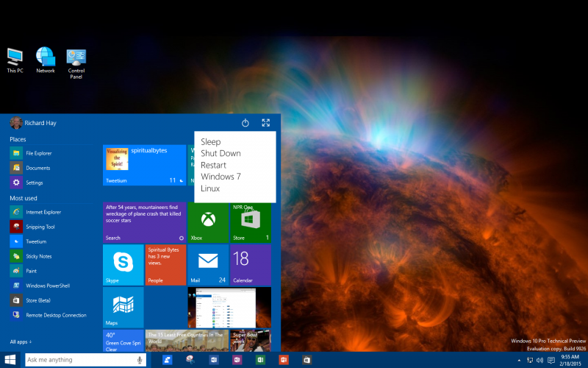Open Search tile with mountaineers news
The image size is (588, 368).
click(x=144, y=223)
